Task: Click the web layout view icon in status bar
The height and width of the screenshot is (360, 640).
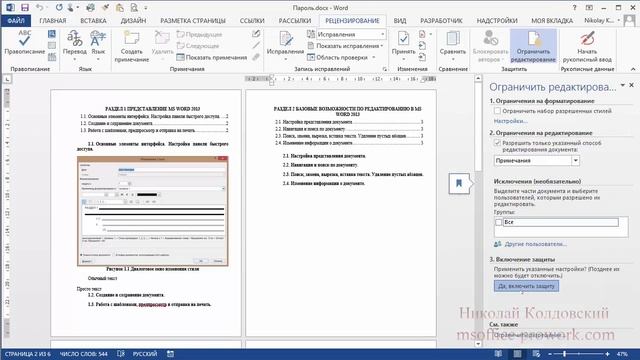Action: (536, 354)
